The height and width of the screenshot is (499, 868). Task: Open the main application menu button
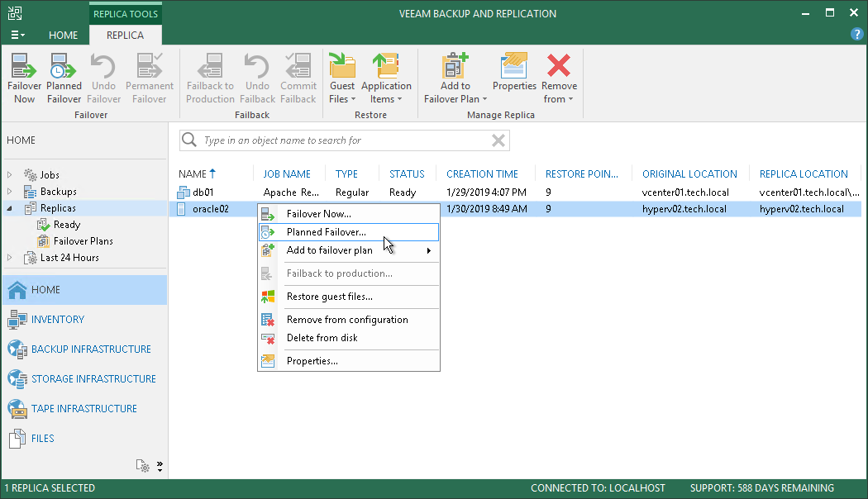[x=17, y=35]
